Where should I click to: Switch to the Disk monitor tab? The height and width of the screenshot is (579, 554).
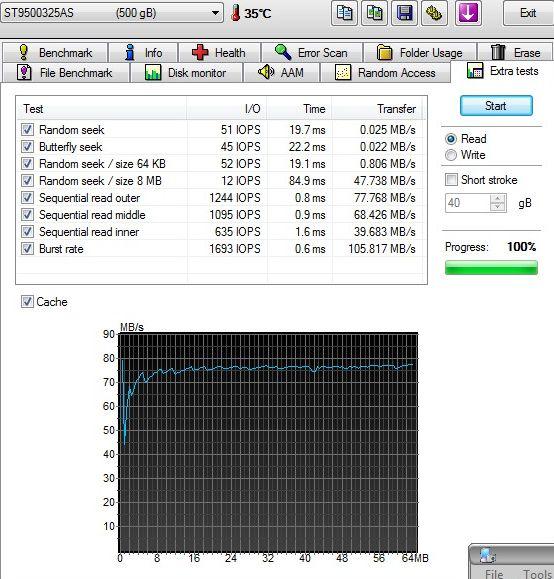click(x=186, y=72)
